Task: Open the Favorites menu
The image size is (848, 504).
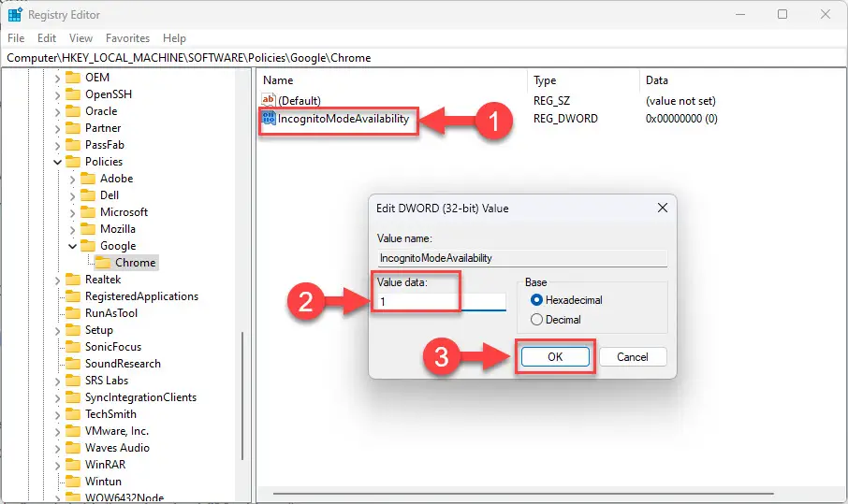Action: (x=127, y=37)
